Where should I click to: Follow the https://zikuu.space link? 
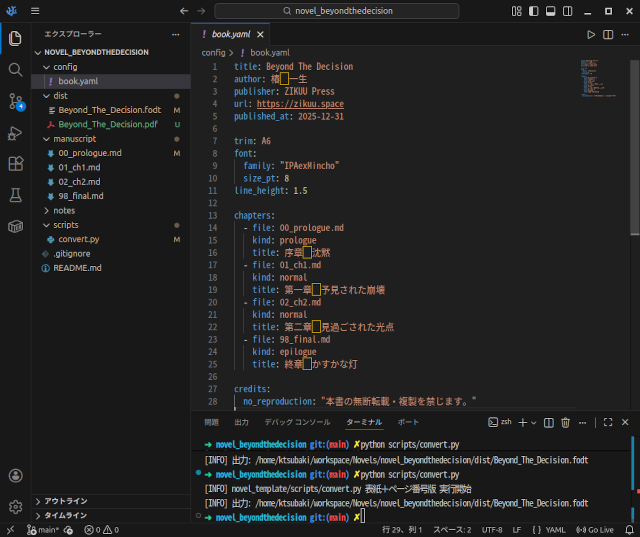coord(301,103)
